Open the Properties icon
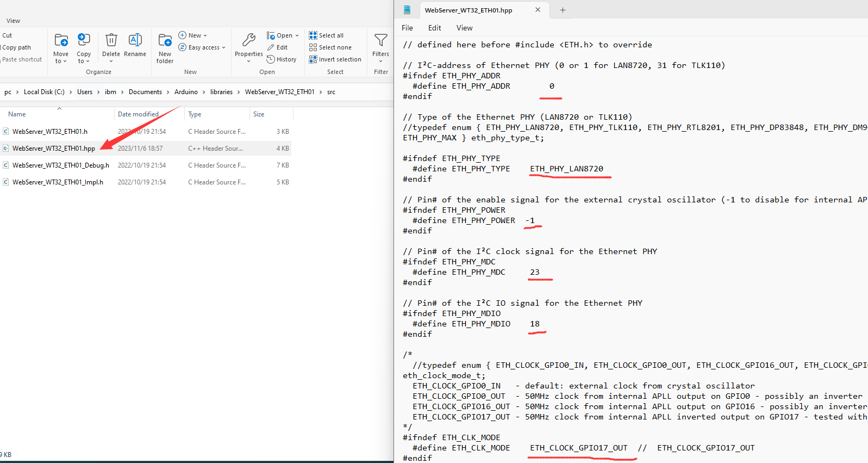This screenshot has width=868, height=463. 249,41
